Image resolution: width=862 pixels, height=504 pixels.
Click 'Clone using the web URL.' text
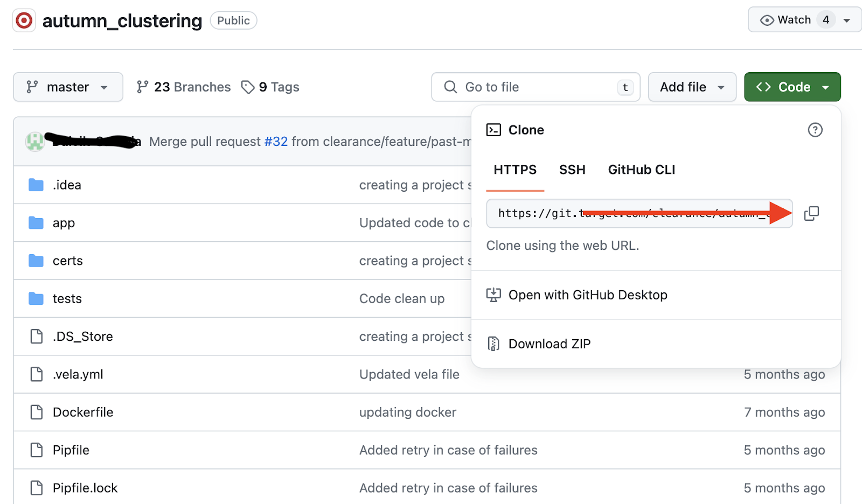click(x=562, y=246)
